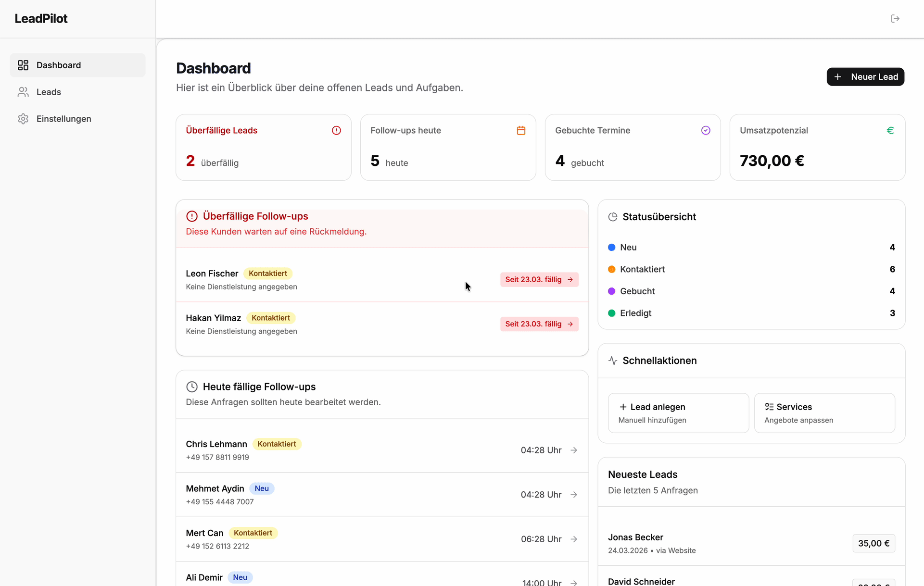Open Leon Fischer's overdue Seit 23.03. fällig badge
Viewport: 924px width, 586px height.
pyautogui.click(x=539, y=279)
